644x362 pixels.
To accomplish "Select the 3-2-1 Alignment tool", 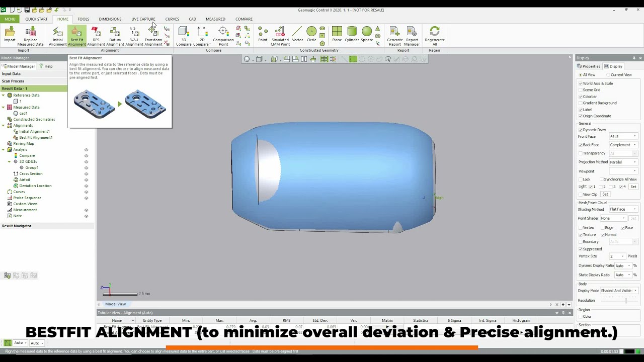I will [x=134, y=36].
